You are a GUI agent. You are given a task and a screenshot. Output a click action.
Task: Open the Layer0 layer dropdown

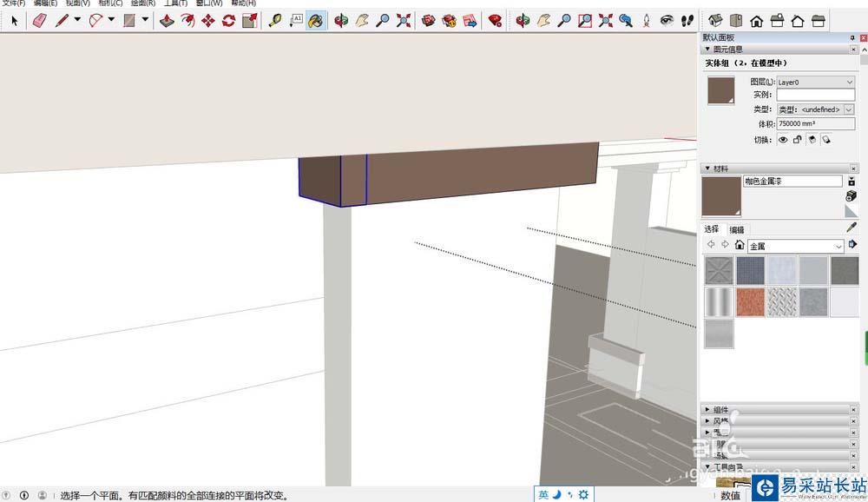click(x=815, y=82)
